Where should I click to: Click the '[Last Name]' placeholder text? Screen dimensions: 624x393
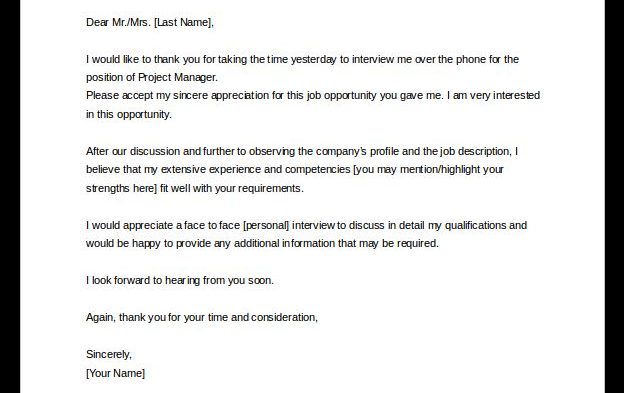point(184,22)
